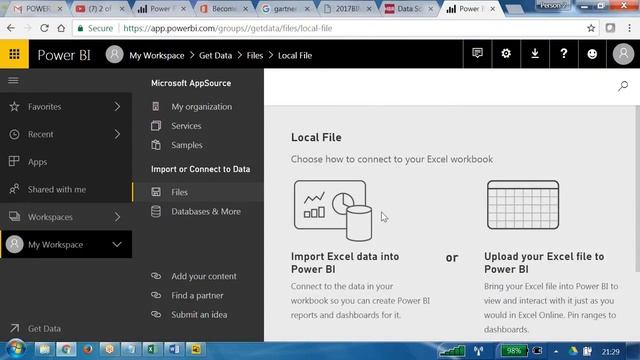Open File Explorer from the taskbar
Image resolution: width=640 pixels, height=360 pixels.
[44, 349]
